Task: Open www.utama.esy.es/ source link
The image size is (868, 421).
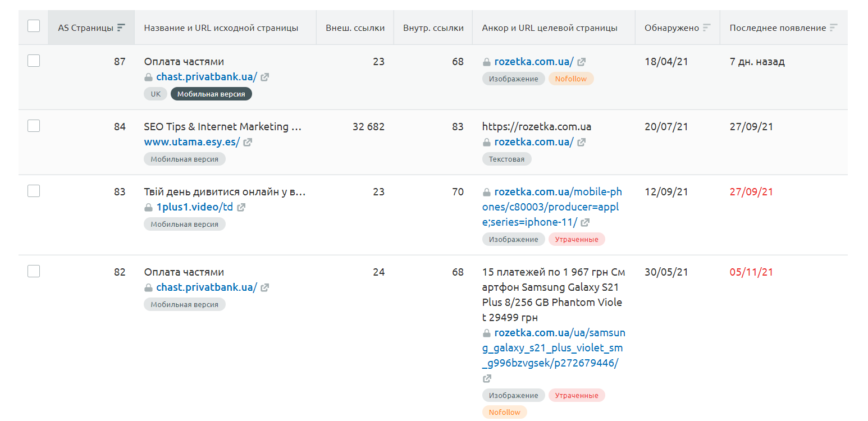Action: coord(192,142)
